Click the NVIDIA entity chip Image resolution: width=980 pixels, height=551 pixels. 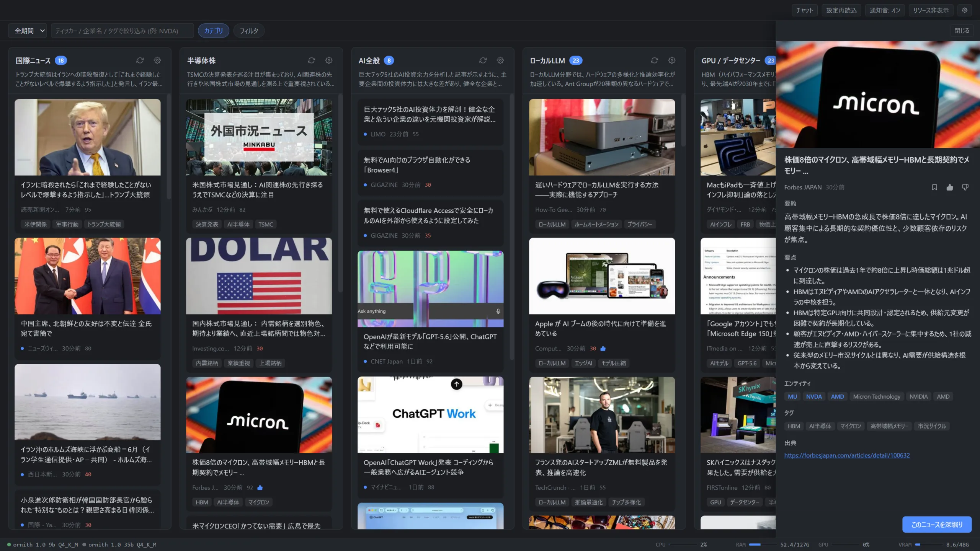tap(918, 397)
